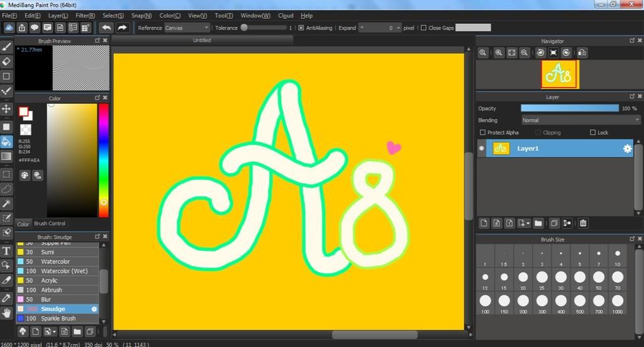Enable the Protect Alpha checkbox
This screenshot has height=347, width=644.
tap(483, 133)
